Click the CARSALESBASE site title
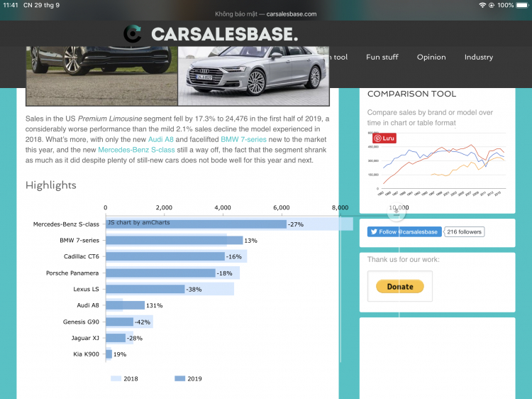The height and width of the screenshot is (399, 532). tap(225, 34)
